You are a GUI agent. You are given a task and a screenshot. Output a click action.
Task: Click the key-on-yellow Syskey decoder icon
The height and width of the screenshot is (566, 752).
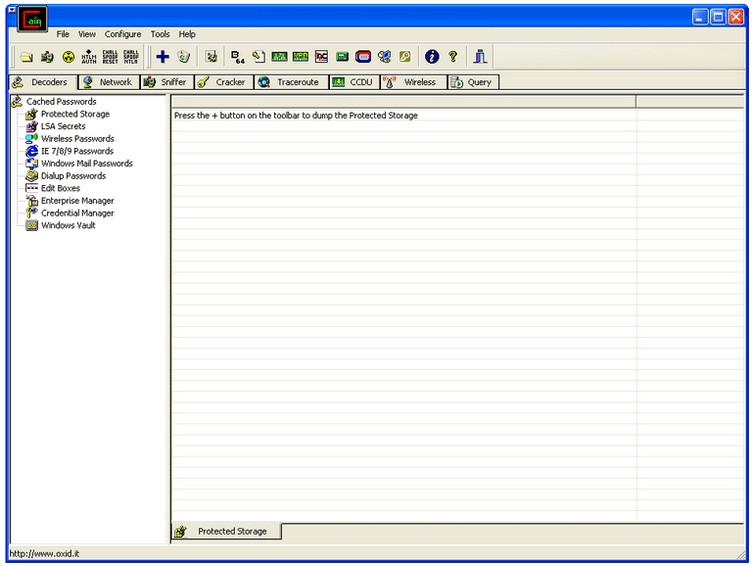405,57
